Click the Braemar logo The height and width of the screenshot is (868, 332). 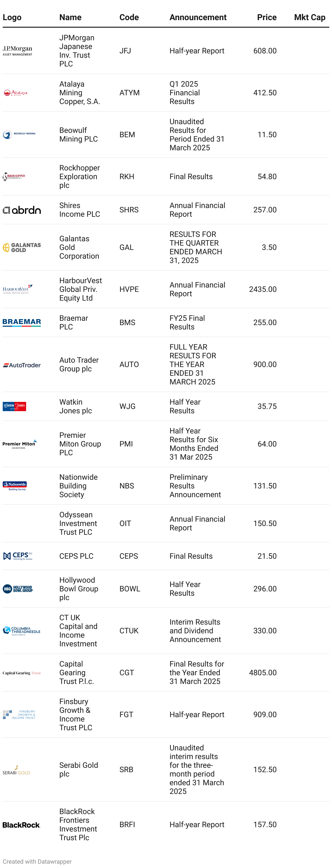click(22, 322)
